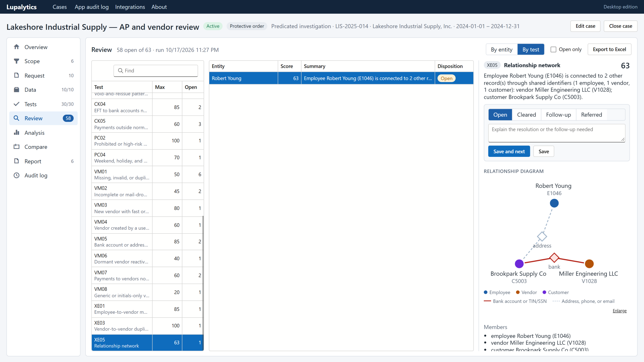Screen dimensions: 644x362
Task: Click the plain Save button
Action: point(544,151)
